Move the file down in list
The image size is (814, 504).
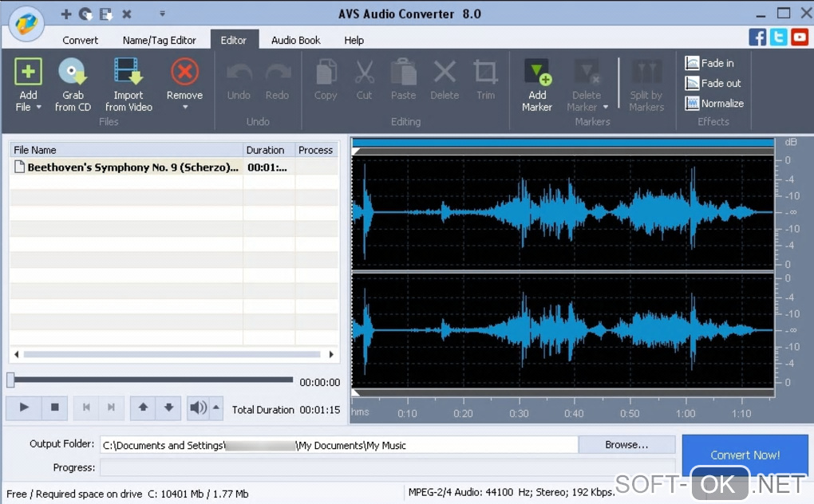click(x=168, y=408)
